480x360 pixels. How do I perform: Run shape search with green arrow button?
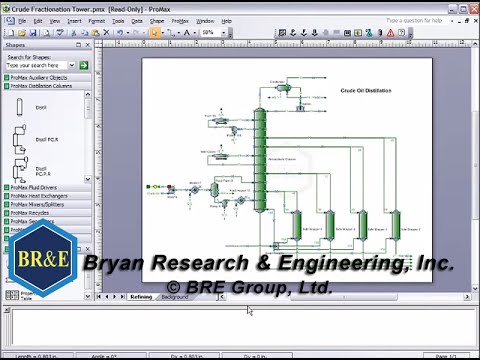[84, 65]
